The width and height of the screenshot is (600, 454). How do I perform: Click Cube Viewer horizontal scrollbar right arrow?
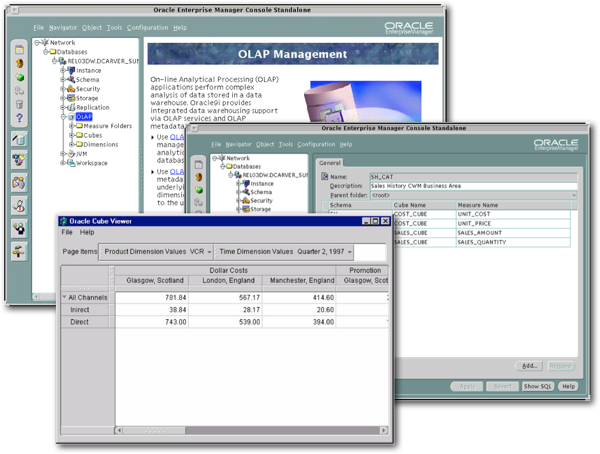tap(383, 430)
